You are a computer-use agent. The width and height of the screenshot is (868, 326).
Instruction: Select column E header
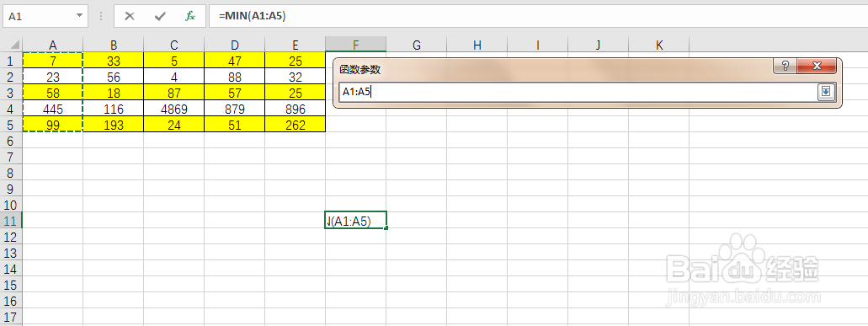[x=295, y=45]
